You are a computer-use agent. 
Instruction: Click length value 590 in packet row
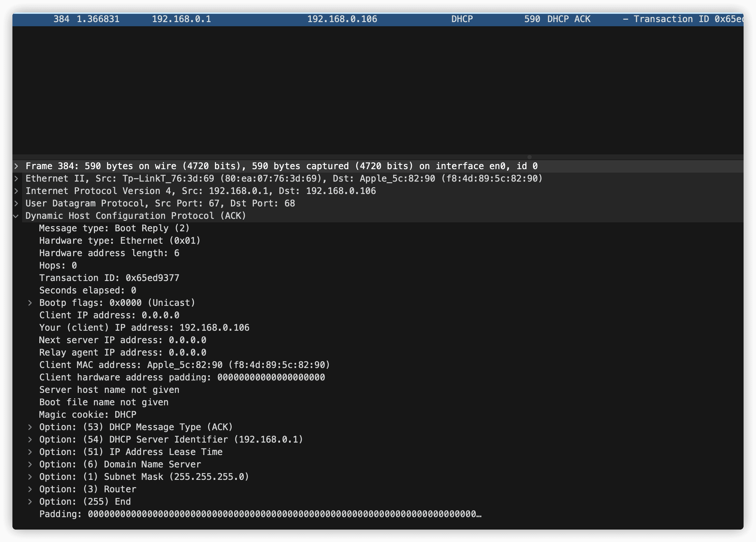click(532, 19)
